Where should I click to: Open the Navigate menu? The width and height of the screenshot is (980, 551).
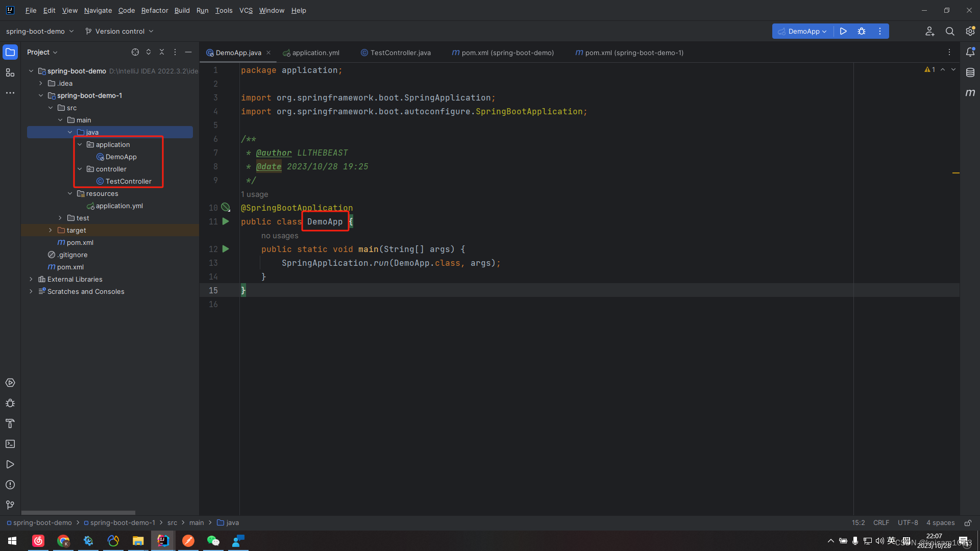point(98,10)
